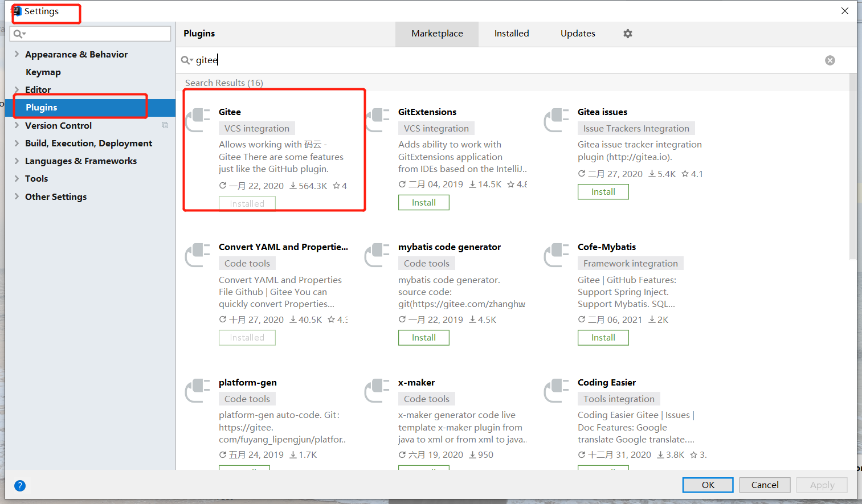The width and height of the screenshot is (862, 504).
Task: Click the GitExtensions plugin icon
Action: 377,120
